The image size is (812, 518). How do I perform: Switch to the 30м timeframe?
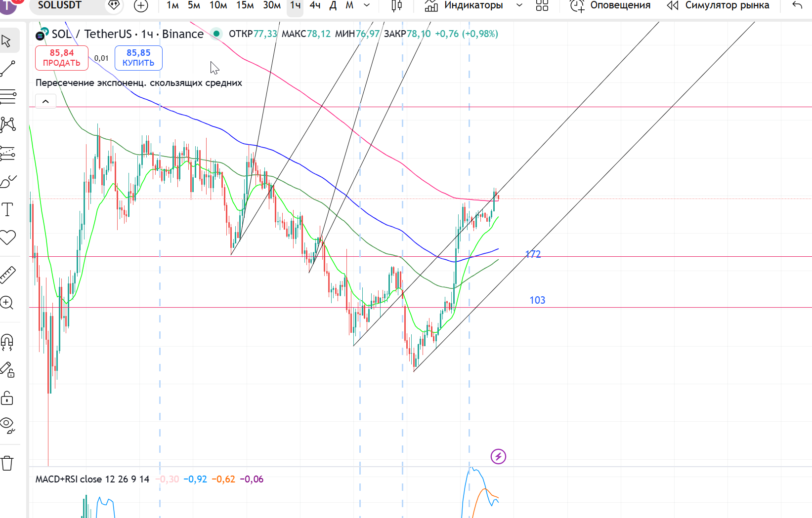[x=271, y=5]
